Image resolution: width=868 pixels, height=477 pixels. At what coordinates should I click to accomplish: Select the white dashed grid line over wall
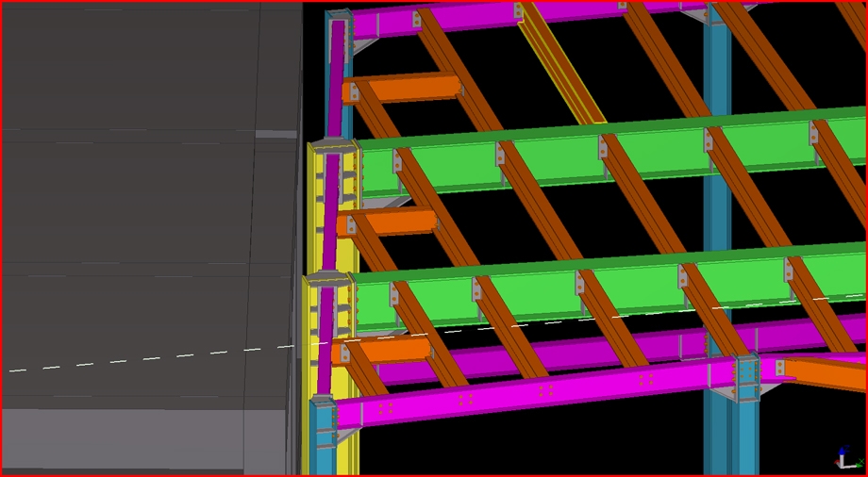coord(142,359)
